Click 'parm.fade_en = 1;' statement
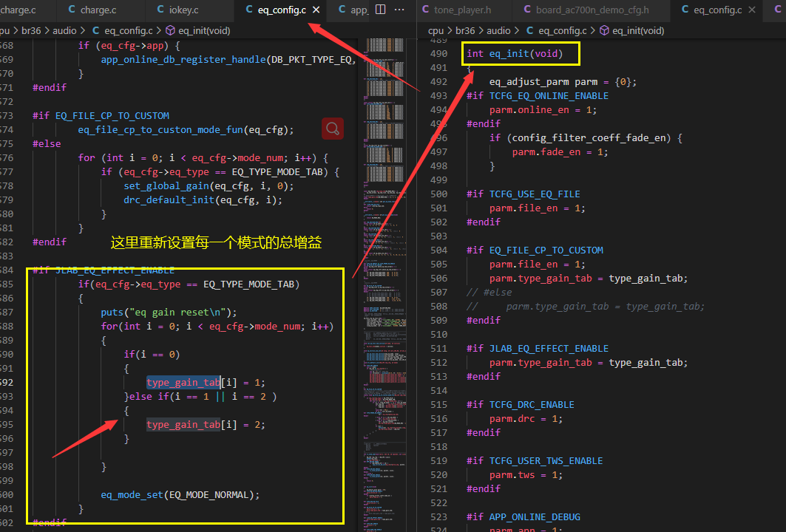The height and width of the screenshot is (532, 786). (560, 151)
